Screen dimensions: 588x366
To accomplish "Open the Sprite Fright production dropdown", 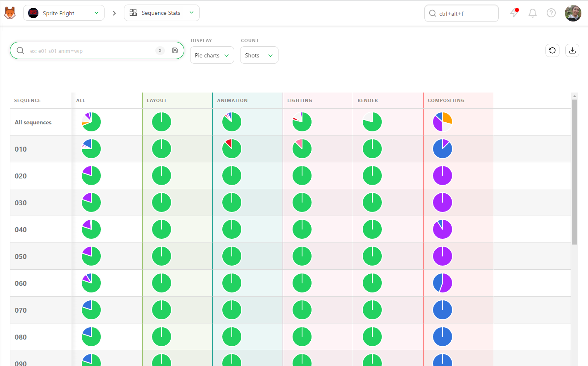I will pyautogui.click(x=64, y=13).
